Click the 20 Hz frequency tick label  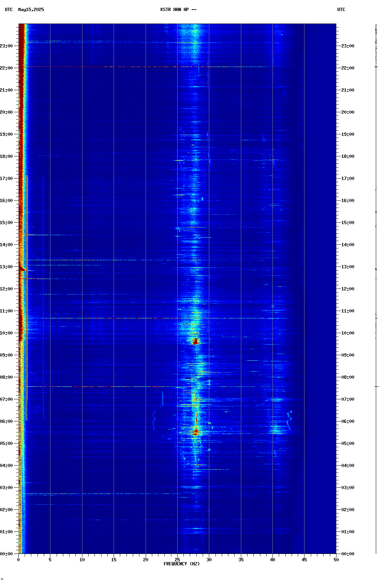pos(146,560)
